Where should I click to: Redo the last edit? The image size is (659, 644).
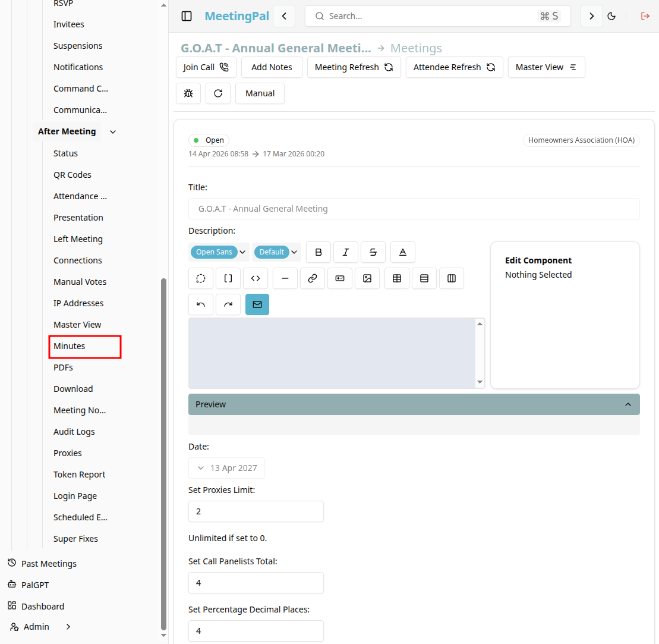tap(228, 304)
